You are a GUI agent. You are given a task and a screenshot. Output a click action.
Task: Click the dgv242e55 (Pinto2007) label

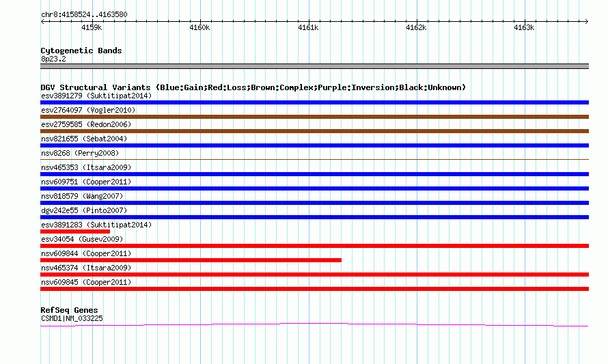84,210
